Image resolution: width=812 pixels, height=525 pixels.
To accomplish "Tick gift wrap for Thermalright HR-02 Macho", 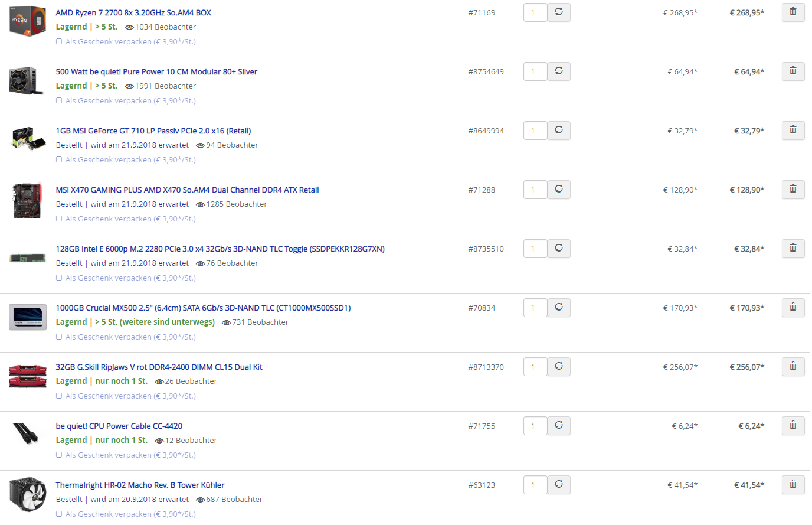I will tap(59, 514).
